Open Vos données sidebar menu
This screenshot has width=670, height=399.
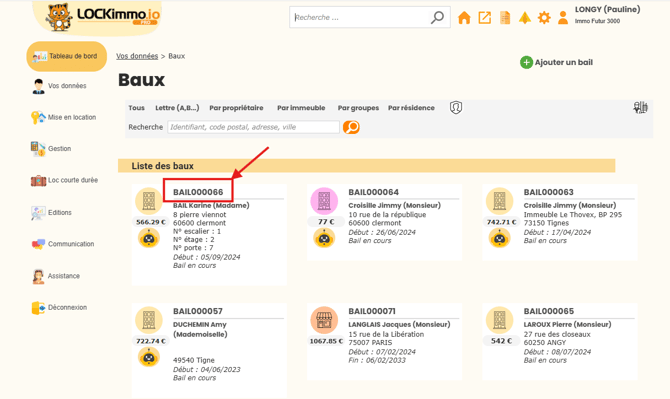[x=59, y=86]
